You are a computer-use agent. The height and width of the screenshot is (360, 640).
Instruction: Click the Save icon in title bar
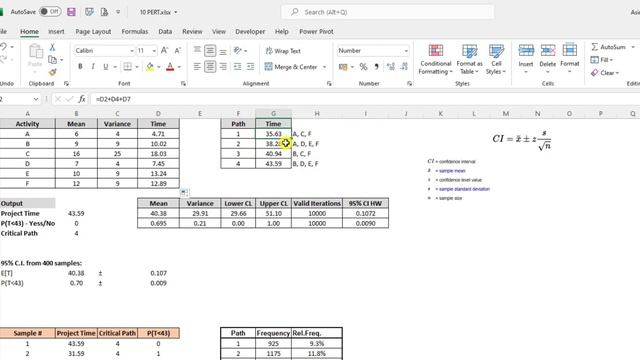click(71, 12)
